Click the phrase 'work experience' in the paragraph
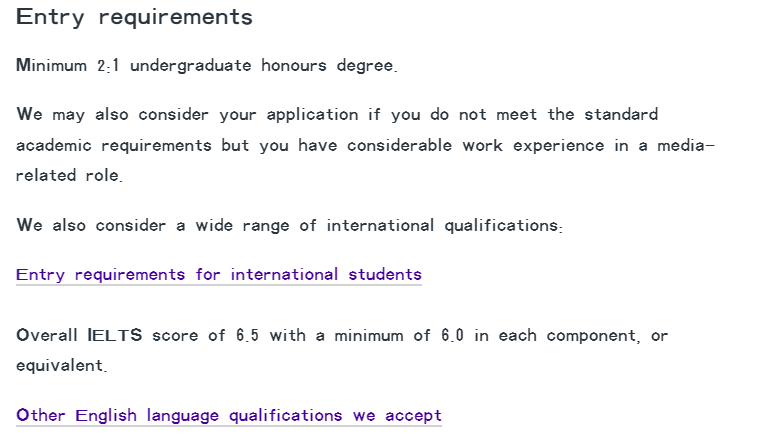 tap(533, 145)
